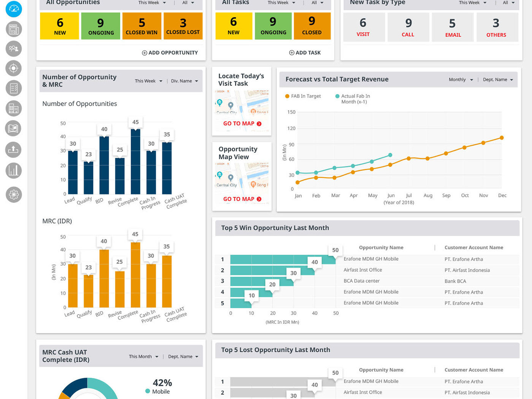Open the open-book sidebar icon

pos(14,128)
